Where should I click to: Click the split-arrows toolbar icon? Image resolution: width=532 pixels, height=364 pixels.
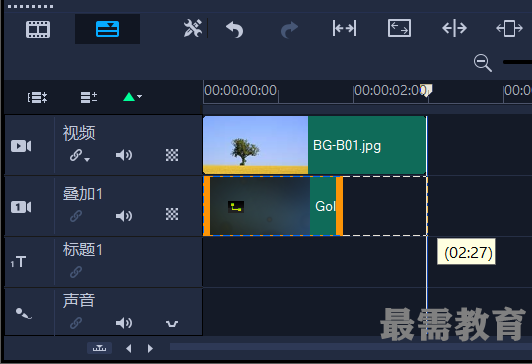click(454, 28)
